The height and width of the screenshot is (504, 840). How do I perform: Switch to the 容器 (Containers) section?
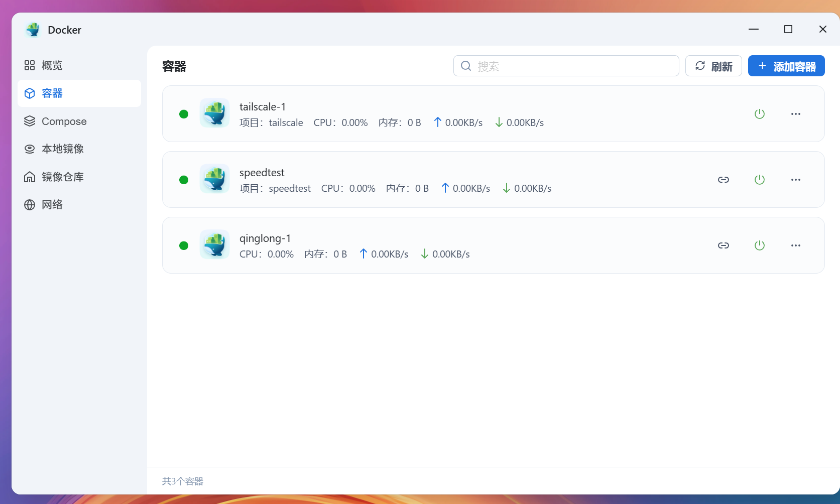point(52,93)
